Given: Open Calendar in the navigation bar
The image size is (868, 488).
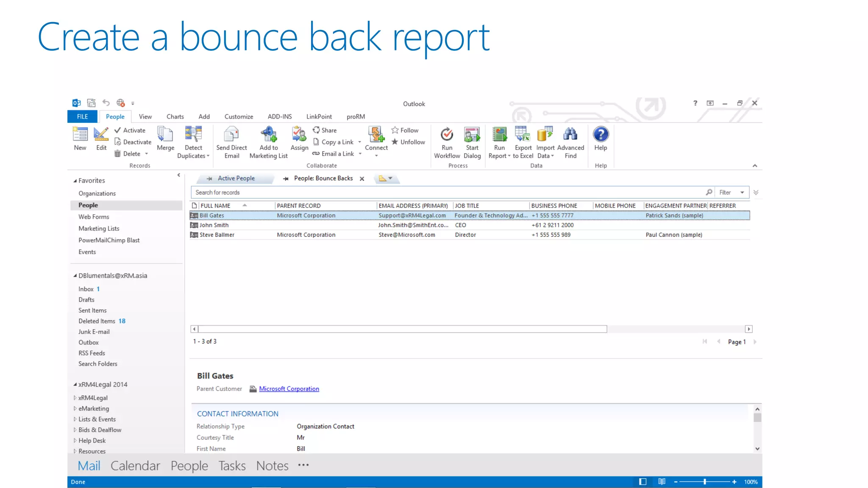Looking at the screenshot, I should (x=135, y=466).
